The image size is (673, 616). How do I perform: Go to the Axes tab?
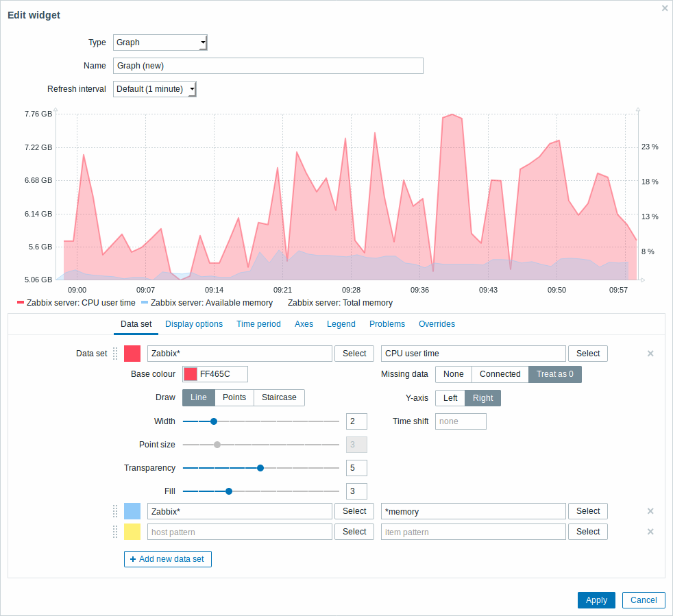[x=304, y=324]
